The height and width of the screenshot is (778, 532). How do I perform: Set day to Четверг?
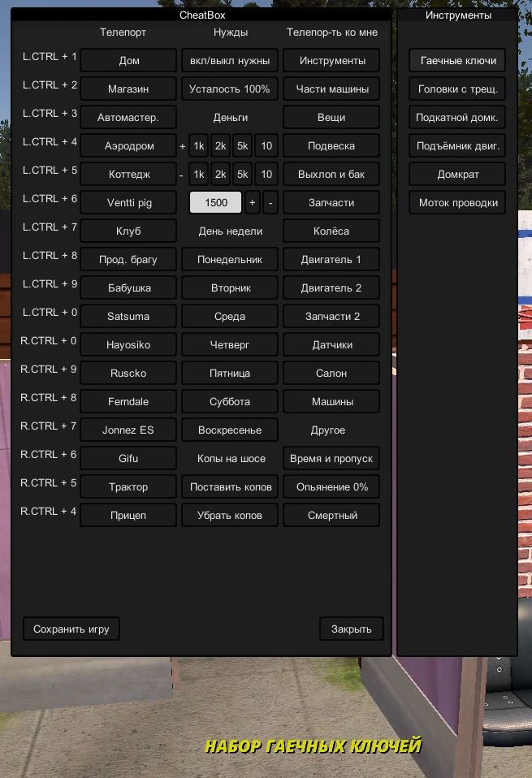(x=230, y=344)
